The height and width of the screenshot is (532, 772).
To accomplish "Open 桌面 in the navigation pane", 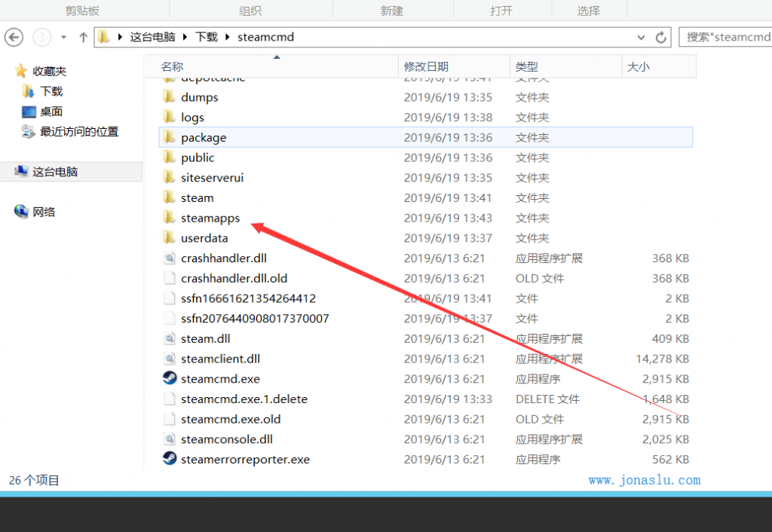I will pos(51,112).
